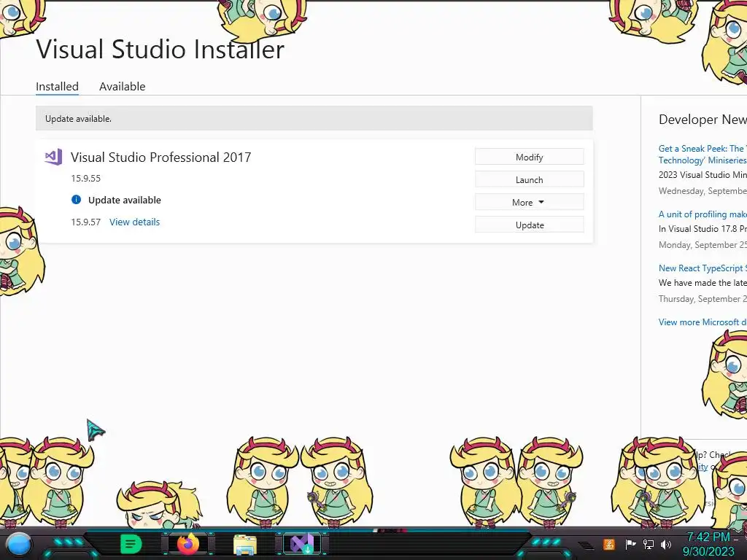Launch Firefox from the taskbar
747x560 pixels.
(x=188, y=544)
